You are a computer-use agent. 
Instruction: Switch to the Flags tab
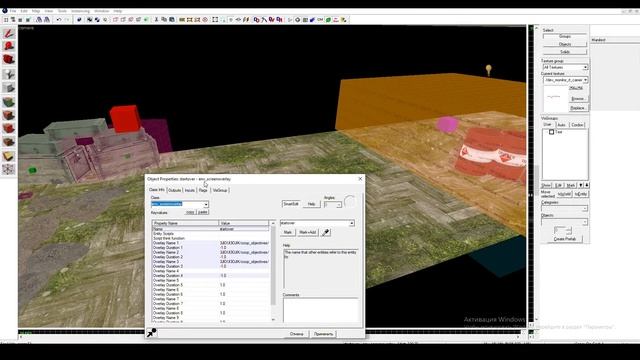pos(203,190)
